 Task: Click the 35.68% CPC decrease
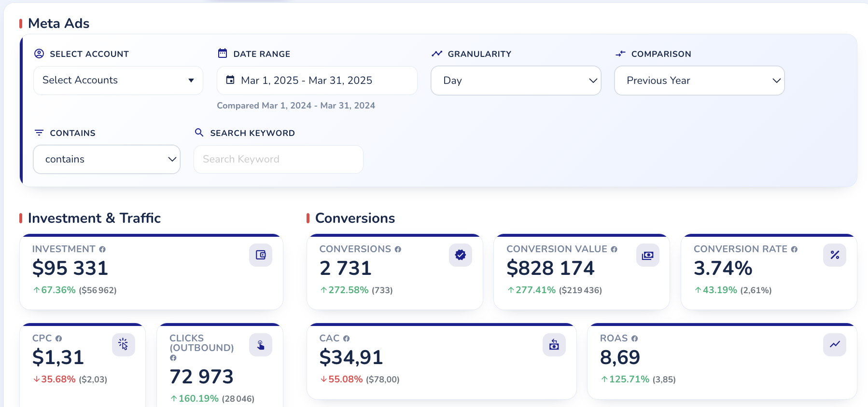click(55, 380)
